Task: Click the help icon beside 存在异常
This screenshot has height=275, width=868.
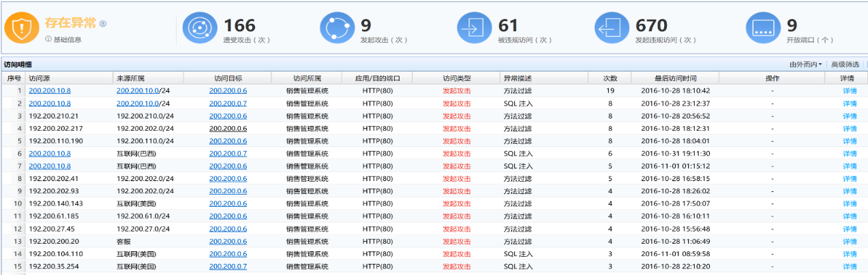Action: tap(103, 24)
